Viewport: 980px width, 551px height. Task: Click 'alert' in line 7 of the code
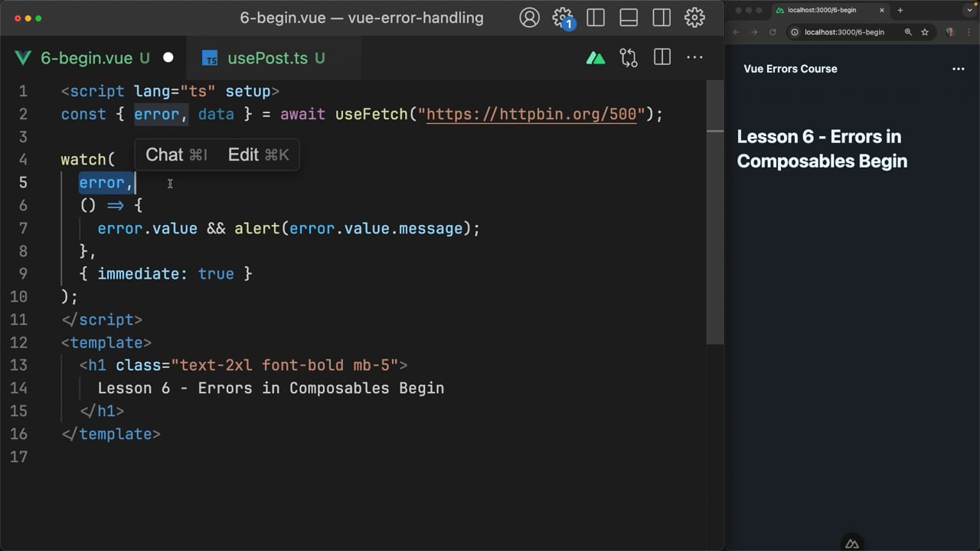pyautogui.click(x=257, y=228)
